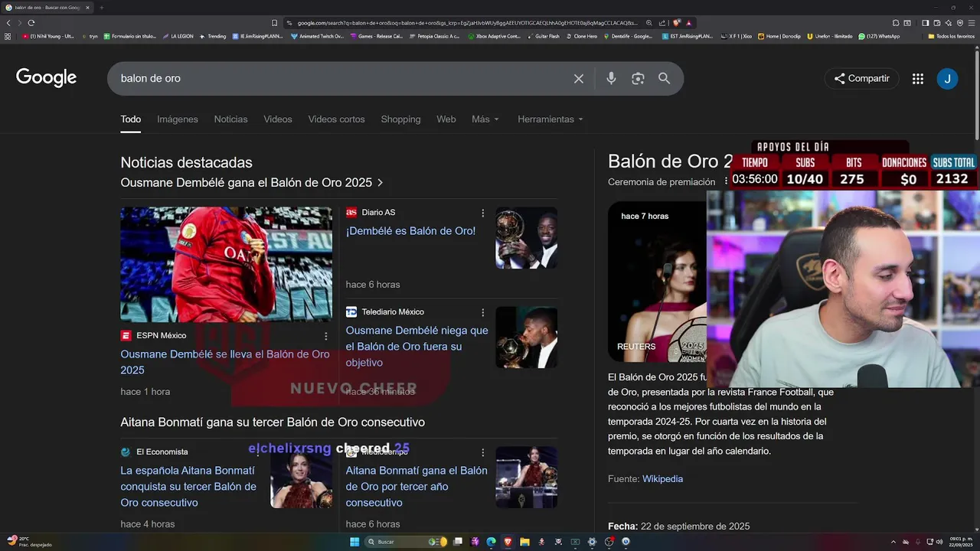Open the LA LEGION bookmark
This screenshot has height=551, width=980.
(178, 36)
